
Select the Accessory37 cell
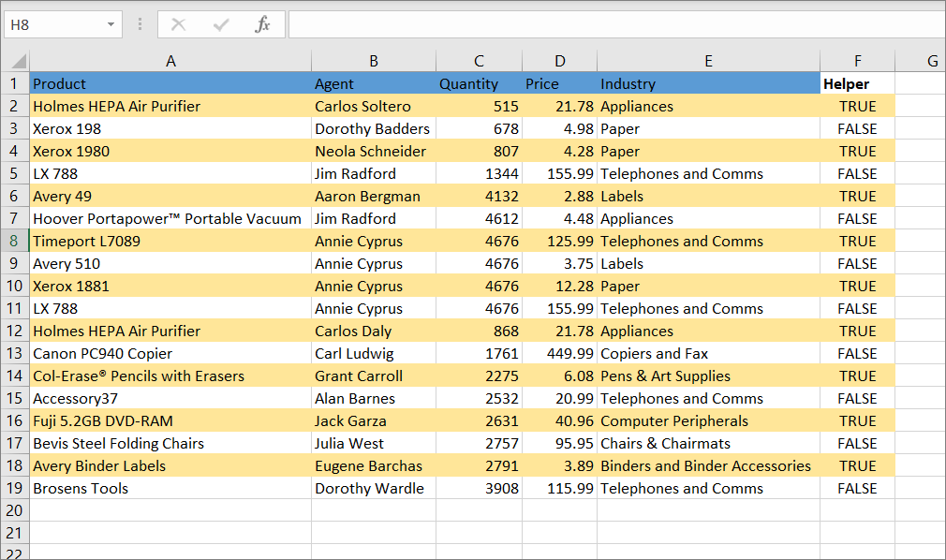(170, 398)
